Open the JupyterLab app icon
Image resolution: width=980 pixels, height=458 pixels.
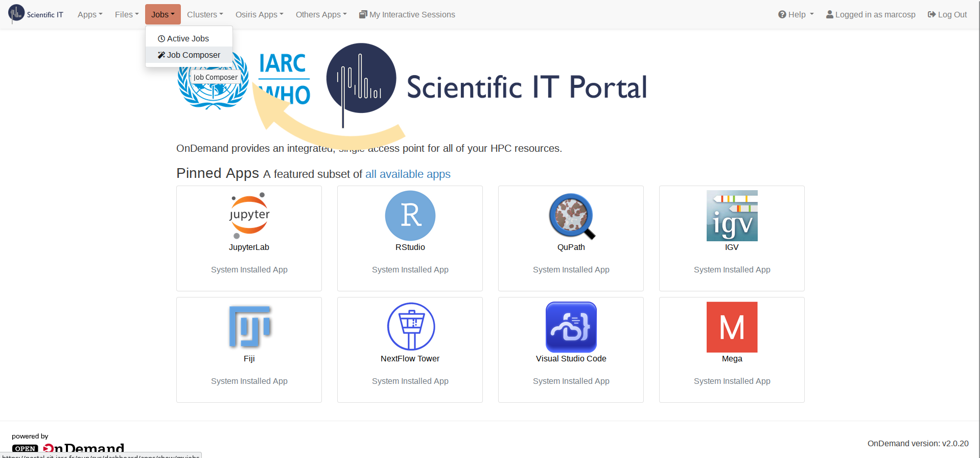point(249,216)
